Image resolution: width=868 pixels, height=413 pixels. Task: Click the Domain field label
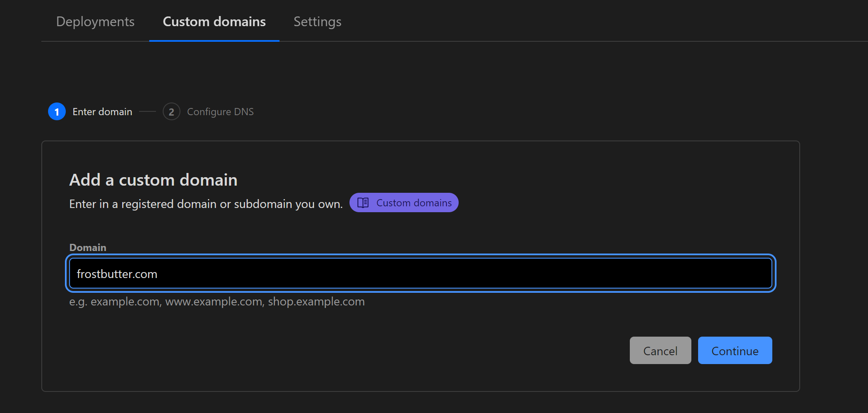click(x=87, y=247)
